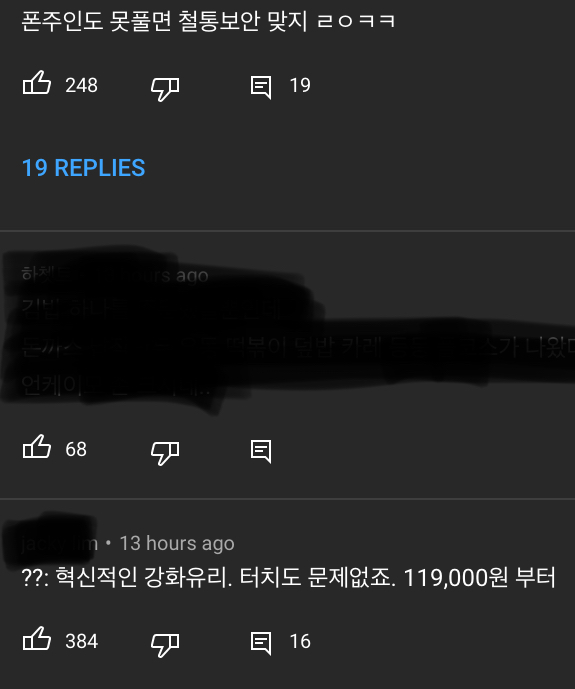Click the 68 like count
This screenshot has width=575, height=689.
pyautogui.click(x=76, y=450)
